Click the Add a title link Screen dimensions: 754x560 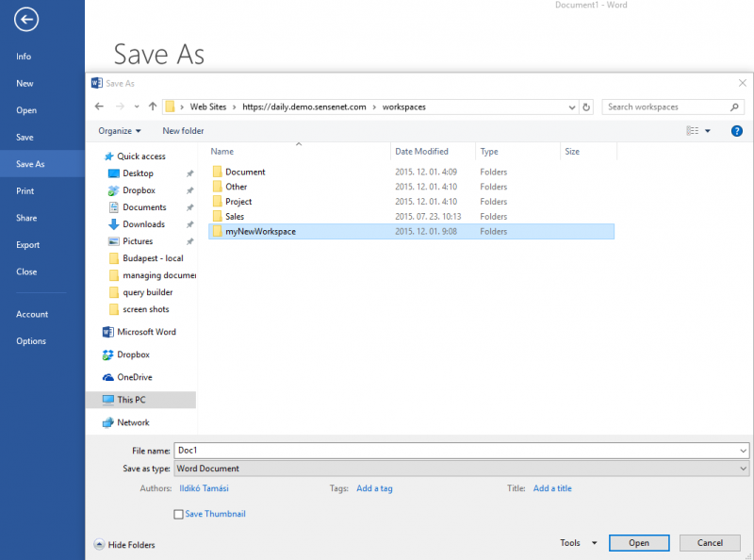(x=552, y=488)
